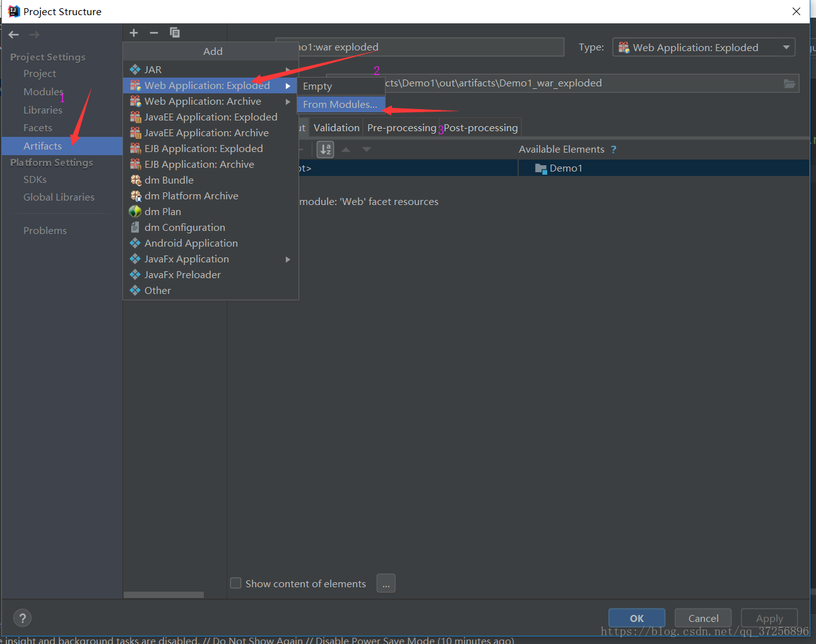
Task: Go forward with the right arrow
Action: click(x=34, y=35)
